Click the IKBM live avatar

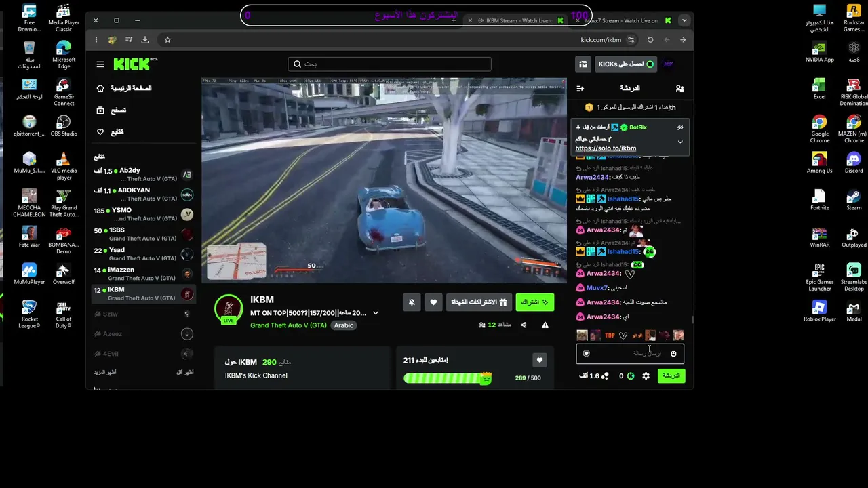click(x=229, y=309)
